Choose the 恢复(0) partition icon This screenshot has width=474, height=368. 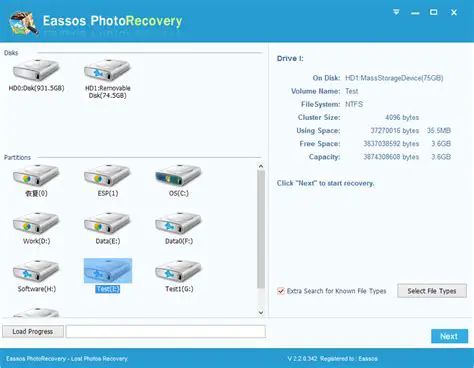[36, 175]
